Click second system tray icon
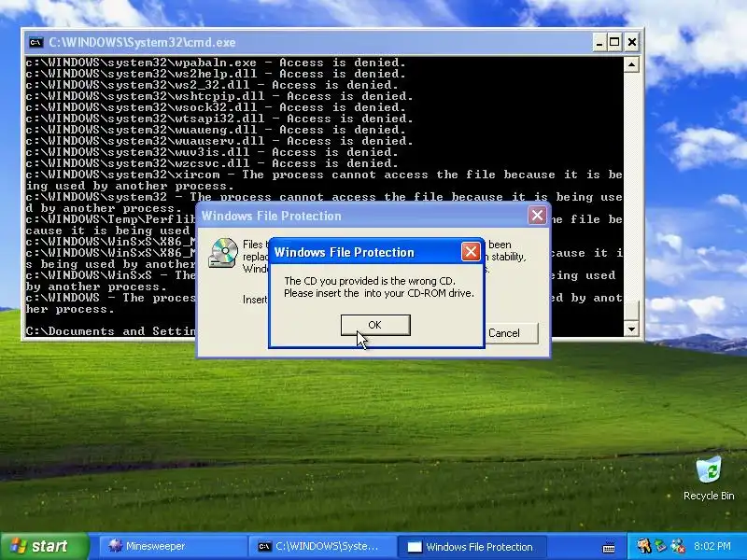This screenshot has width=747, height=560. pyautogui.click(x=660, y=546)
